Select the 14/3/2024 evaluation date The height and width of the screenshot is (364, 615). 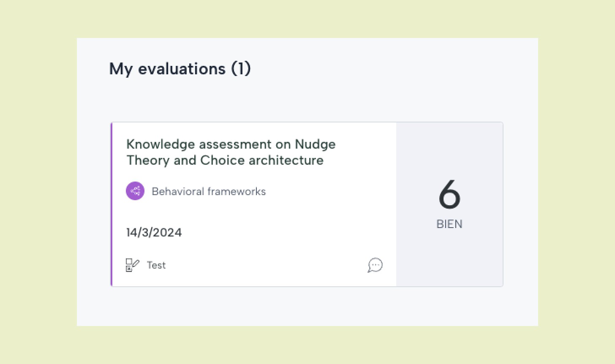click(154, 232)
